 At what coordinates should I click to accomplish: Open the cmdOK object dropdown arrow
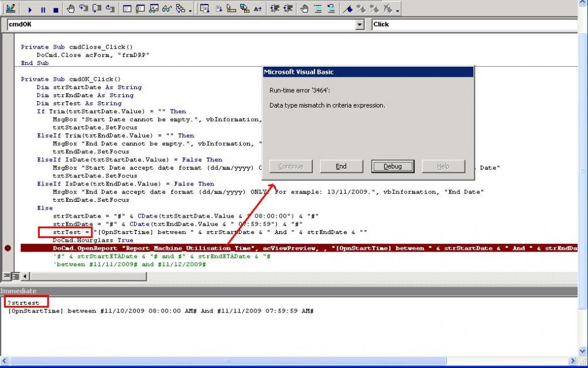(360, 25)
